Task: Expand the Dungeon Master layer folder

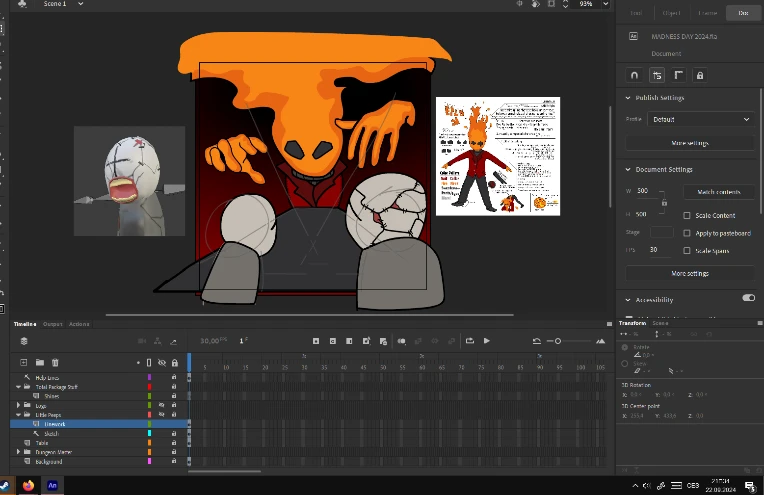Action: (x=18, y=452)
